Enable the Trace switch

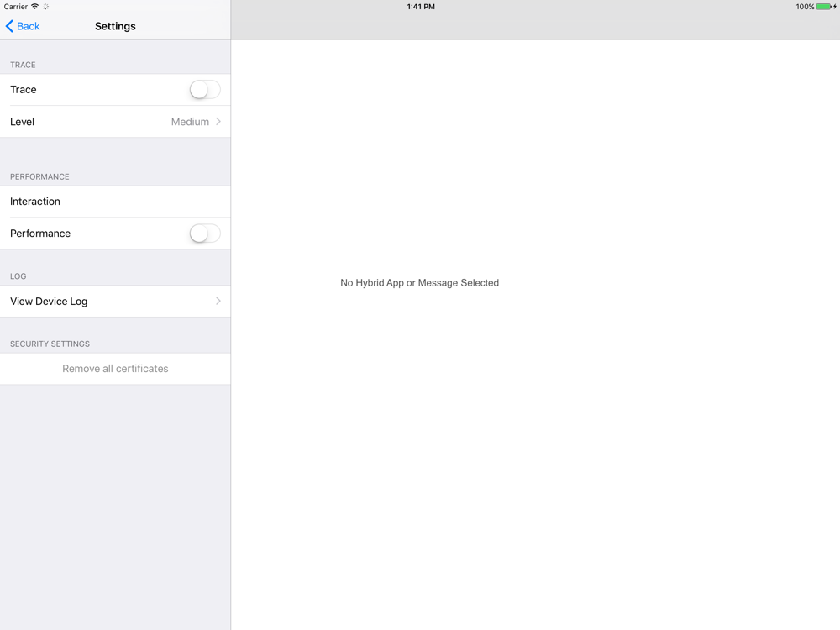205,90
